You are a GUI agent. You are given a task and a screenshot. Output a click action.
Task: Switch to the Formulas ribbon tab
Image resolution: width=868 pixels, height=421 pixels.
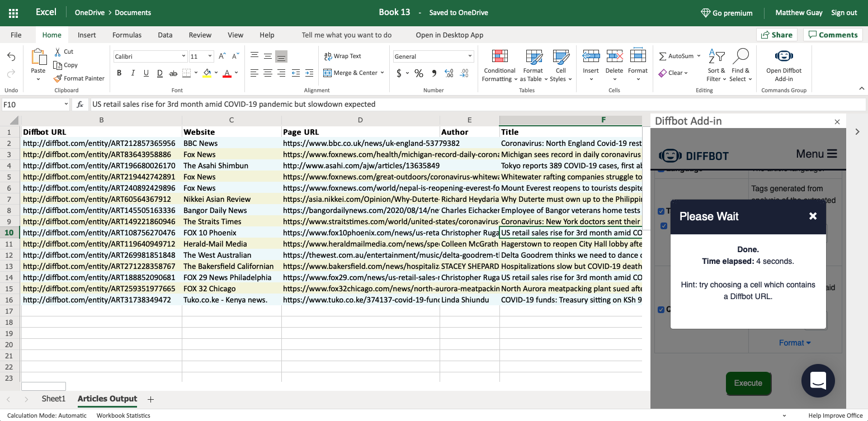coord(127,35)
